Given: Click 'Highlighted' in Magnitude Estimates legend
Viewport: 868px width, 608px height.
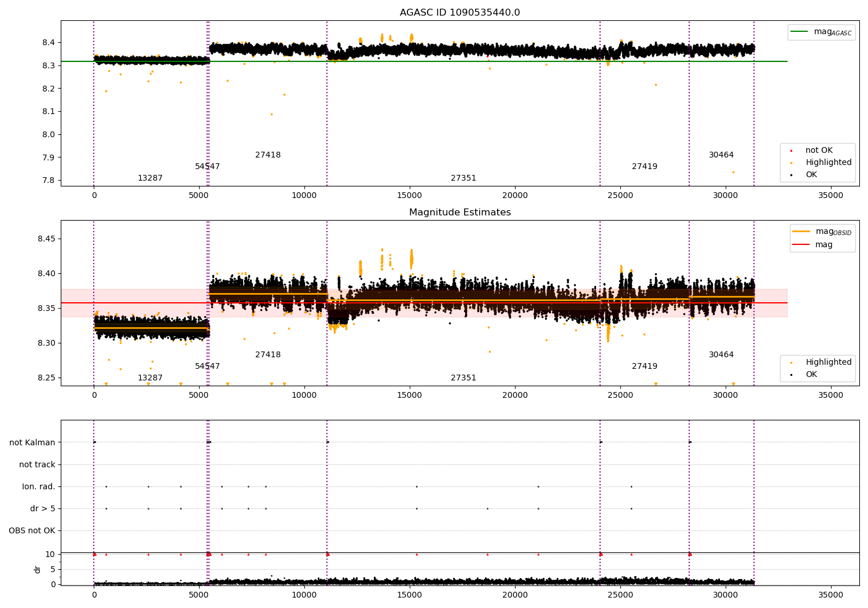Looking at the screenshot, I should pos(828,362).
